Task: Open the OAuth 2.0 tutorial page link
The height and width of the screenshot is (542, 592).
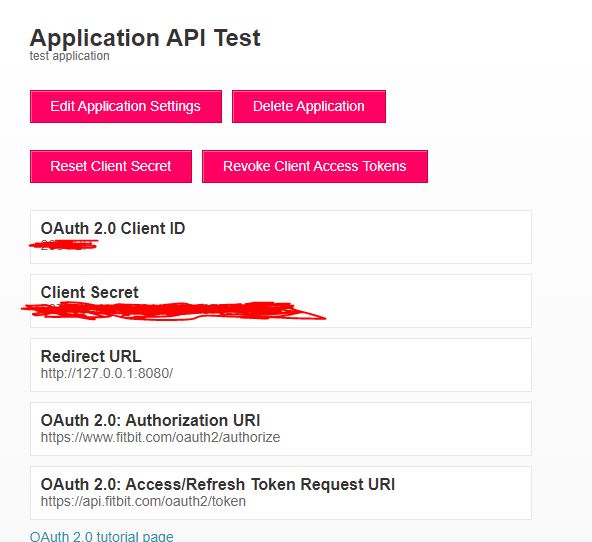Action: [102, 536]
